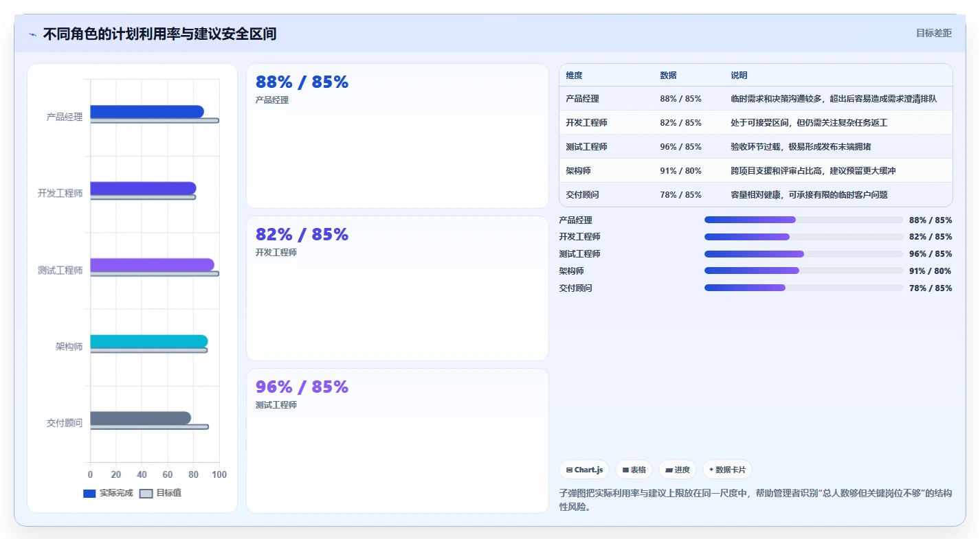
Task: Click the 架构师 label on chart axis
Action: [69, 347]
